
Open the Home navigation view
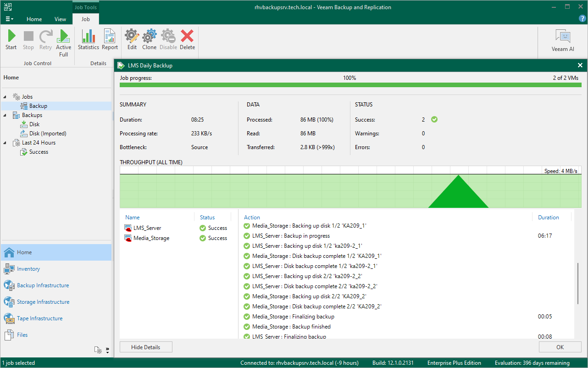click(x=56, y=252)
